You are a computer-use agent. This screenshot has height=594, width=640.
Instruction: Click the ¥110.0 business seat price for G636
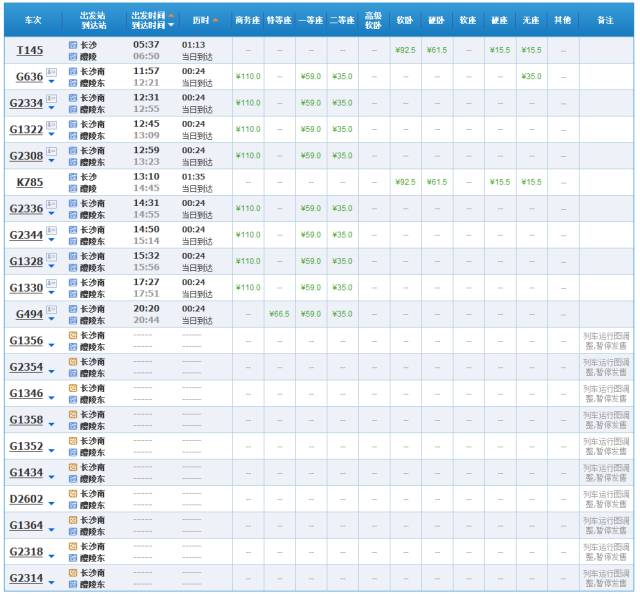coord(248,76)
